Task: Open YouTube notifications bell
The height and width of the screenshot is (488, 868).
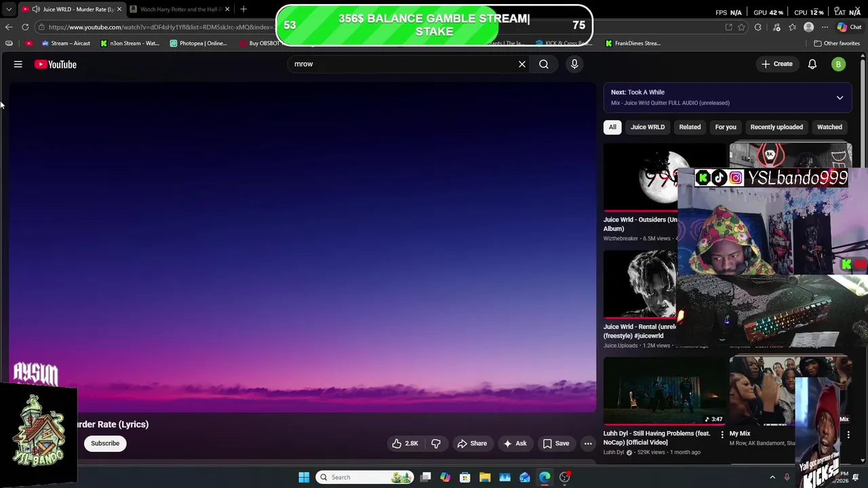Action: (812, 64)
